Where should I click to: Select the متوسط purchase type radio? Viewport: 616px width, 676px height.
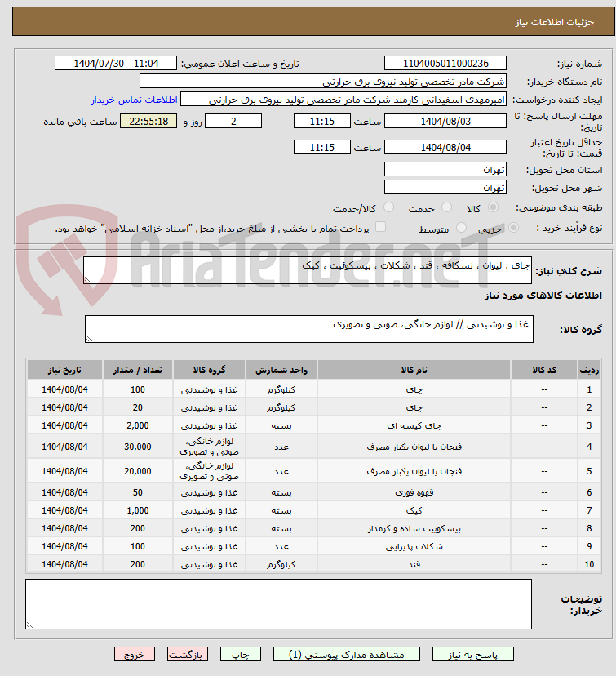coord(461,227)
